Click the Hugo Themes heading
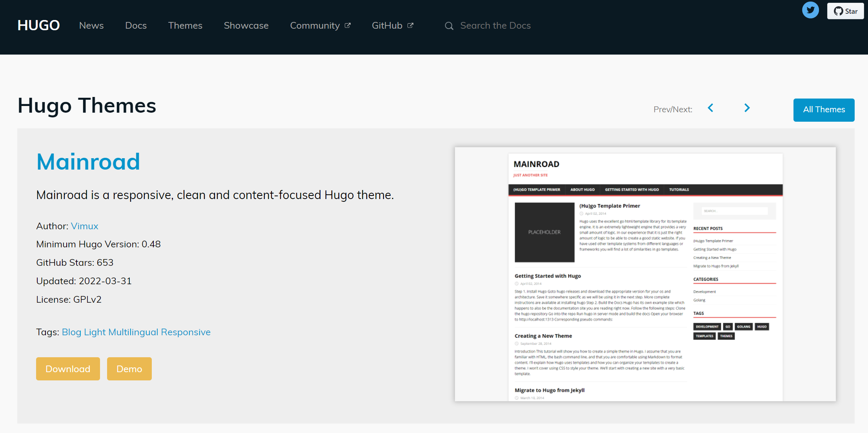Screen dimensions: 868x433 87,106
